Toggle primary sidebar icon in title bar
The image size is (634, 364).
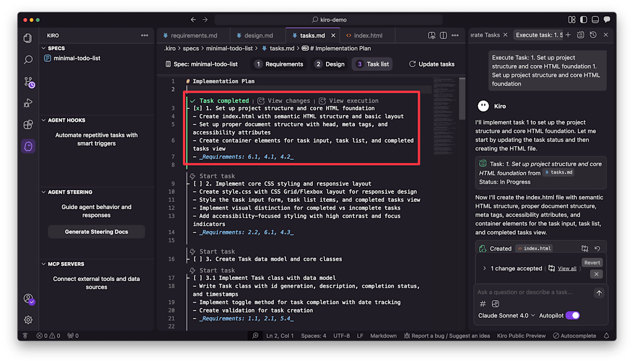pyautogui.click(x=583, y=20)
